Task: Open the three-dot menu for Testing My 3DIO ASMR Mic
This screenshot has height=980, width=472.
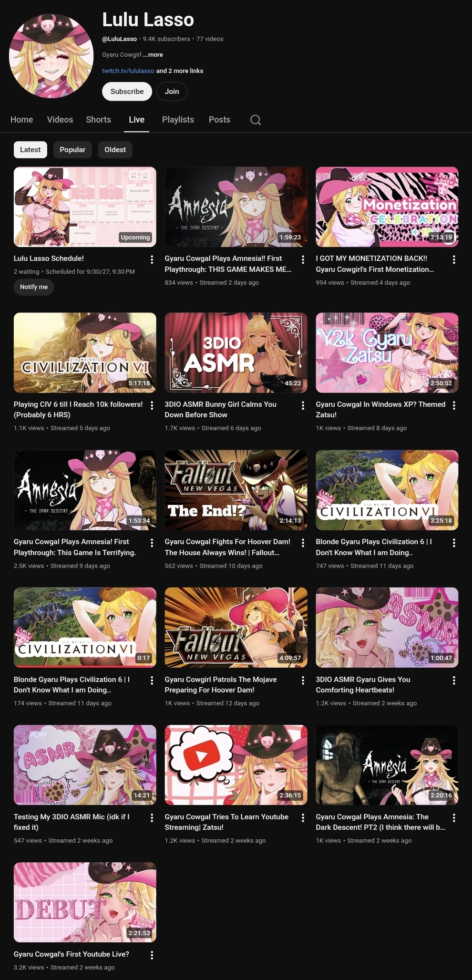Action: click(152, 818)
